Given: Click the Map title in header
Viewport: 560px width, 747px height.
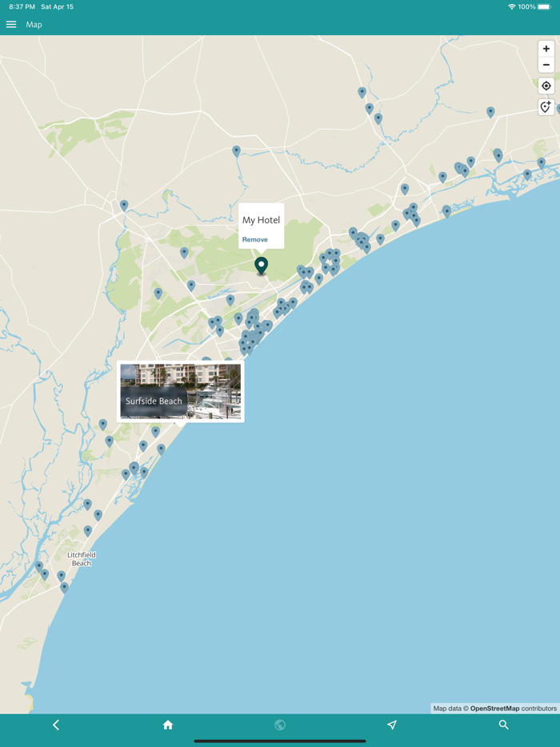Looking at the screenshot, I should pos(34,24).
